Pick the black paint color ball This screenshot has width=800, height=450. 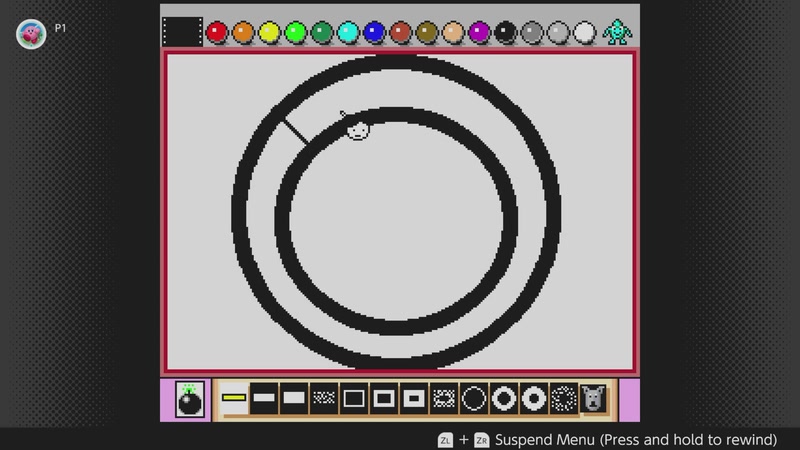click(506, 32)
